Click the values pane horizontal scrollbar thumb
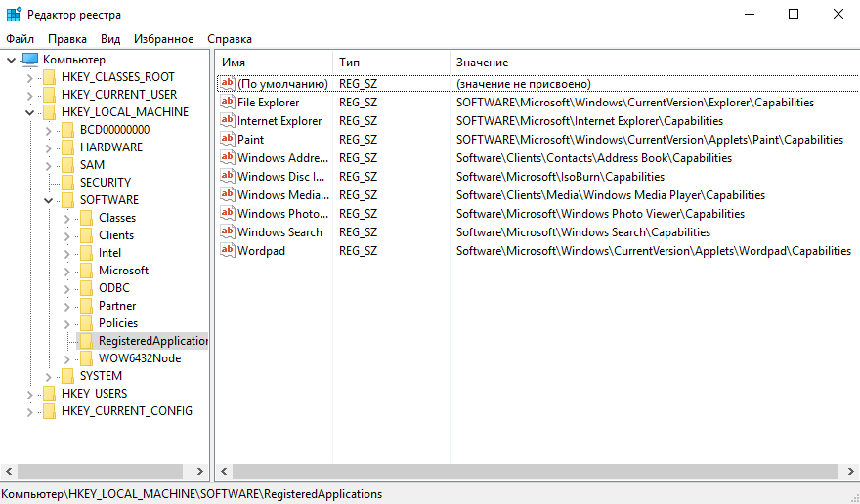The width and height of the screenshot is (860, 504). (535, 471)
